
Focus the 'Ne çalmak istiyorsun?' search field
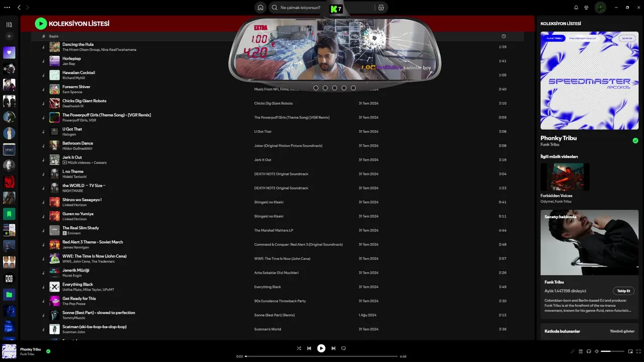point(300,8)
